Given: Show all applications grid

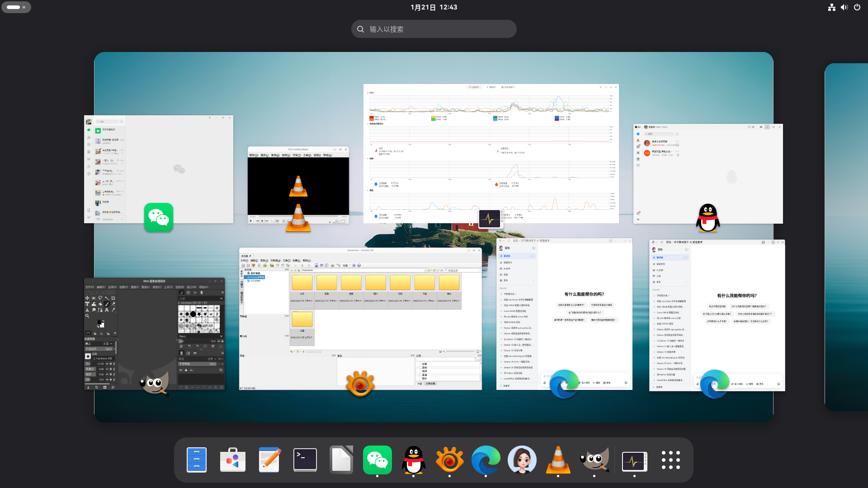Looking at the screenshot, I should 671,460.
